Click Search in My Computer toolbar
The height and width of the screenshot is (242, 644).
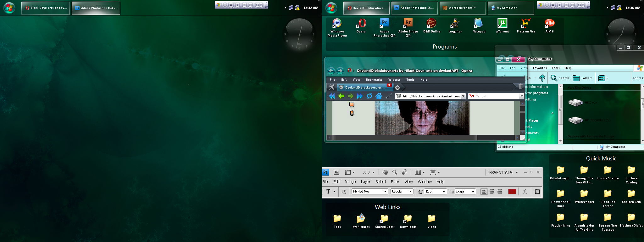point(560,78)
